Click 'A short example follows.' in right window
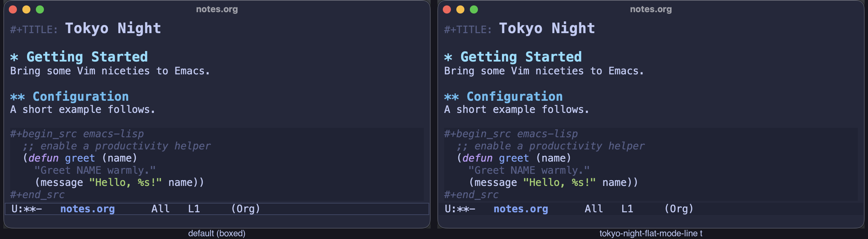Image resolution: width=868 pixels, height=239 pixels. click(516, 110)
